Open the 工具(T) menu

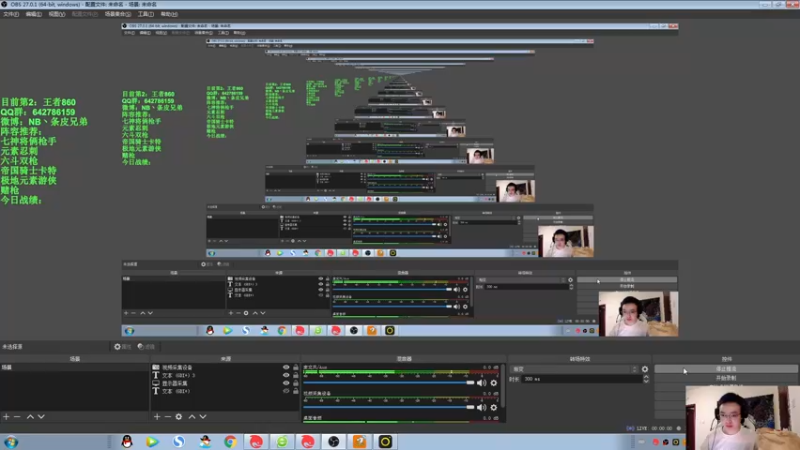(x=145, y=14)
